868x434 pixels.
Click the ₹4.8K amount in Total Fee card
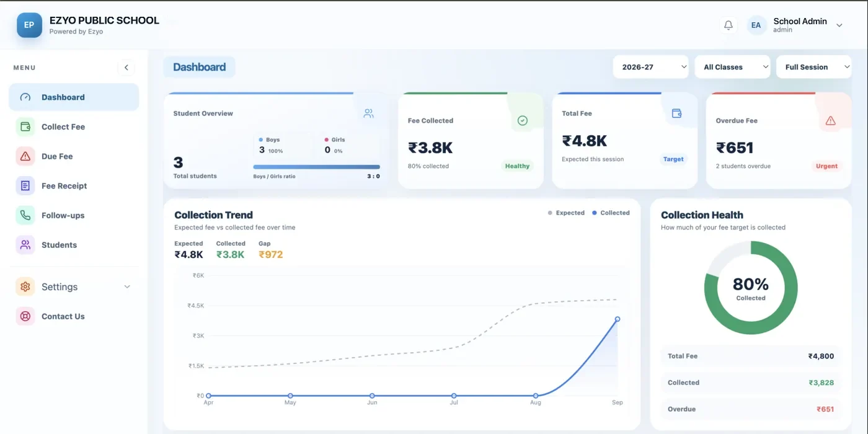585,141
